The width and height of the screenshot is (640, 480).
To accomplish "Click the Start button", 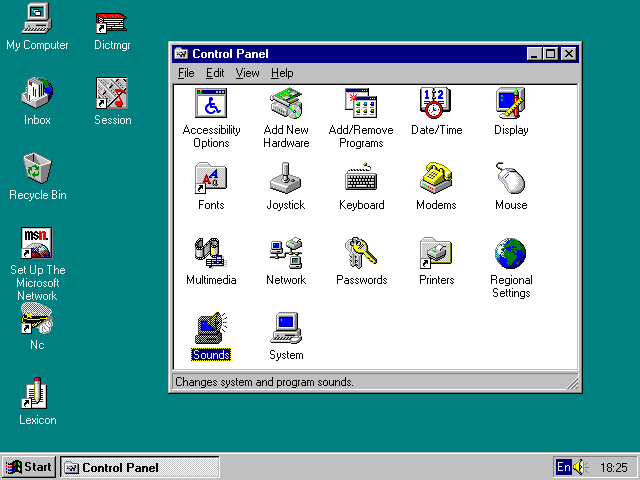I will 29,467.
